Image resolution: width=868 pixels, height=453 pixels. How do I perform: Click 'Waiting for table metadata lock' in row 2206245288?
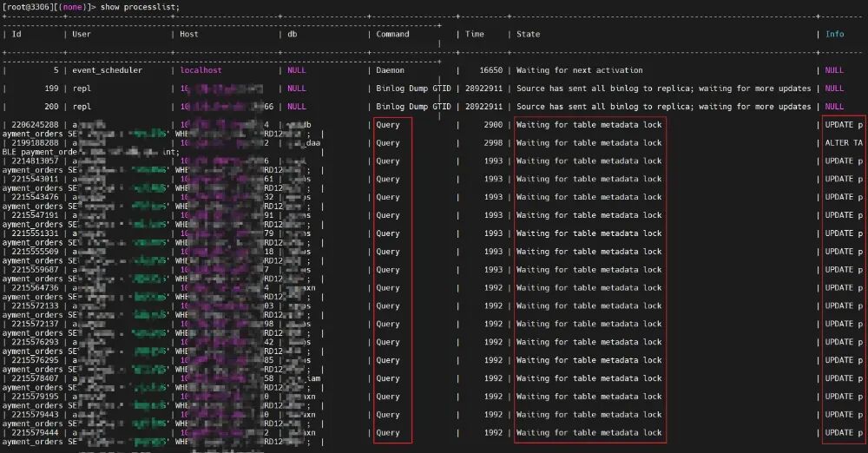click(589, 125)
